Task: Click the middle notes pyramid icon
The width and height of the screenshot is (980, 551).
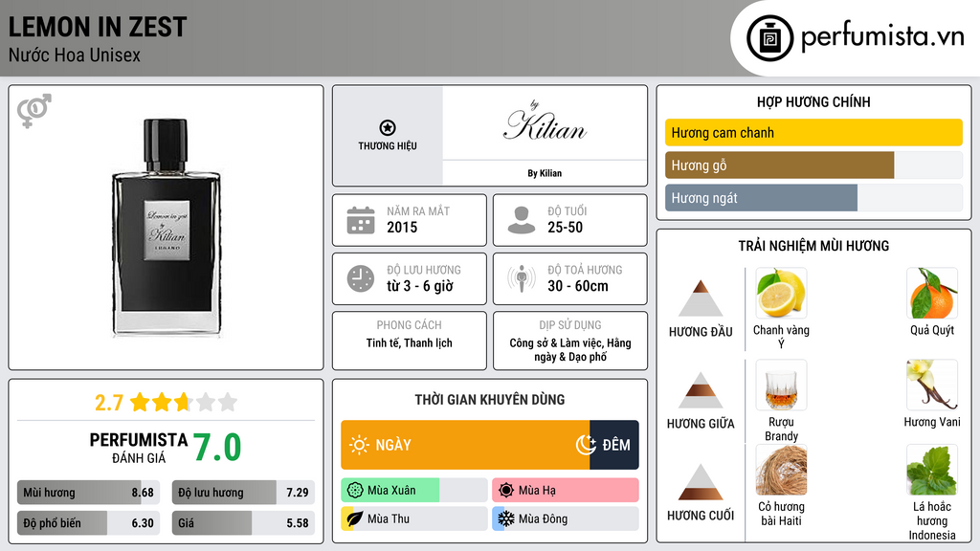Action: pyautogui.click(x=701, y=390)
